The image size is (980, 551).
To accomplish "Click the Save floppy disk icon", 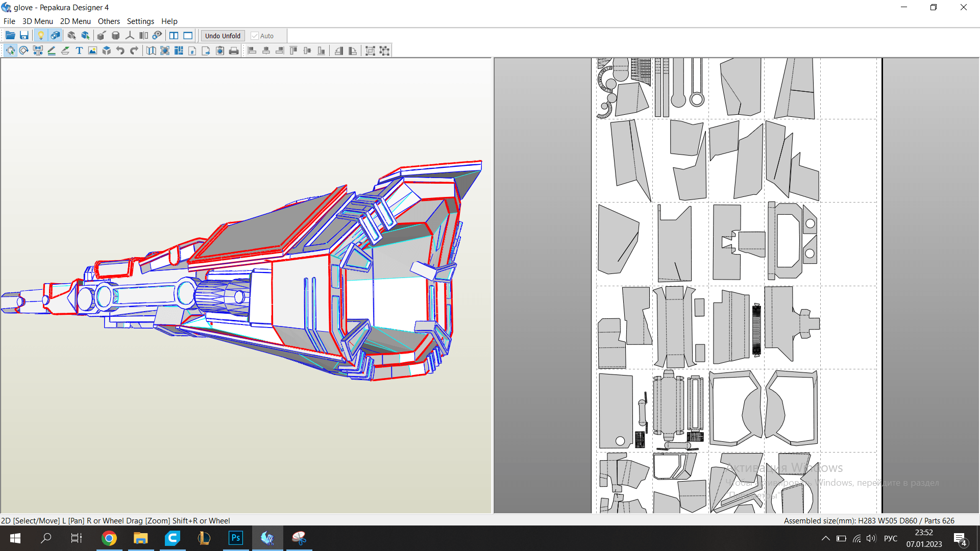I will (24, 36).
